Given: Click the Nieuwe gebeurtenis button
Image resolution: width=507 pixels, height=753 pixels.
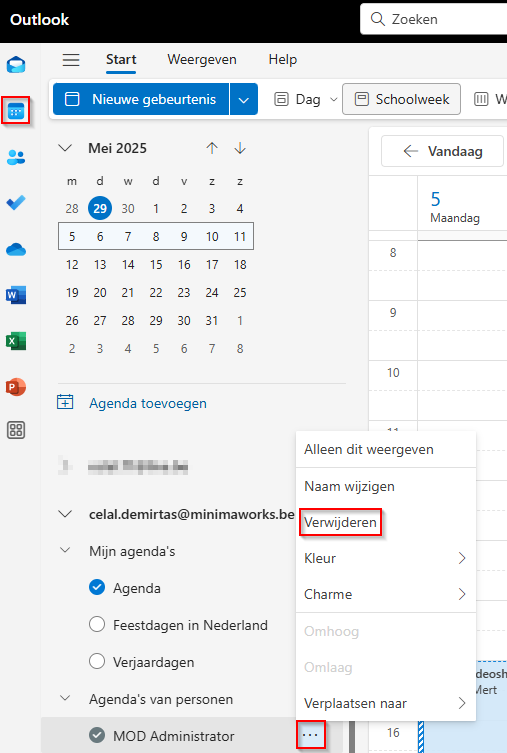Looking at the screenshot, I should point(141,99).
